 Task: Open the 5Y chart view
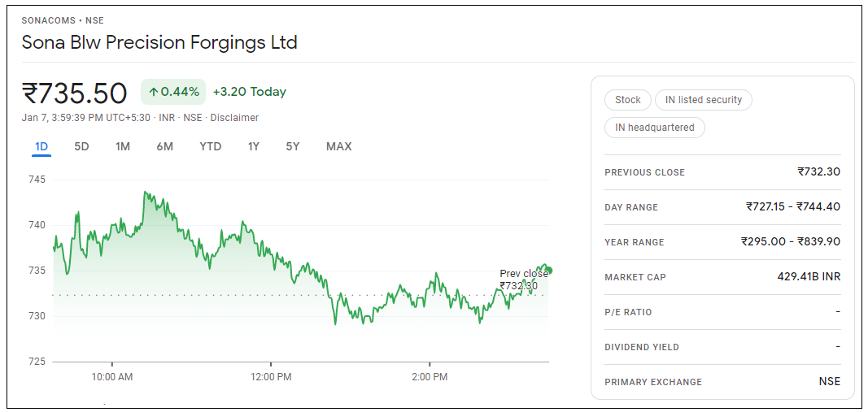[x=293, y=146]
